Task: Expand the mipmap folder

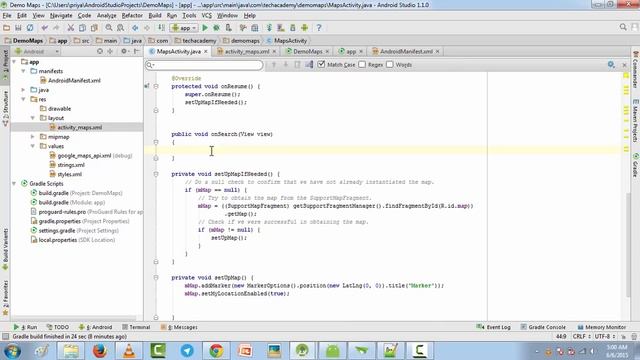Action: 33,137
